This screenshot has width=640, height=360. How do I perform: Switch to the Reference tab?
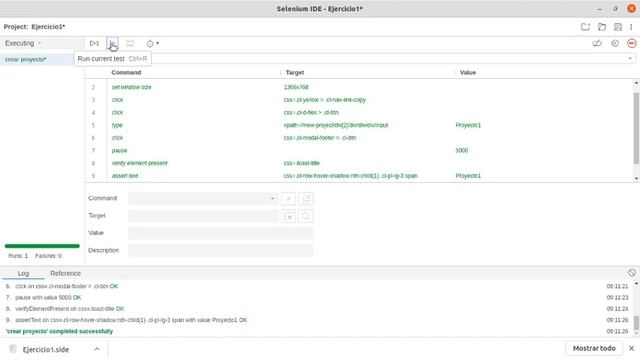click(x=65, y=273)
